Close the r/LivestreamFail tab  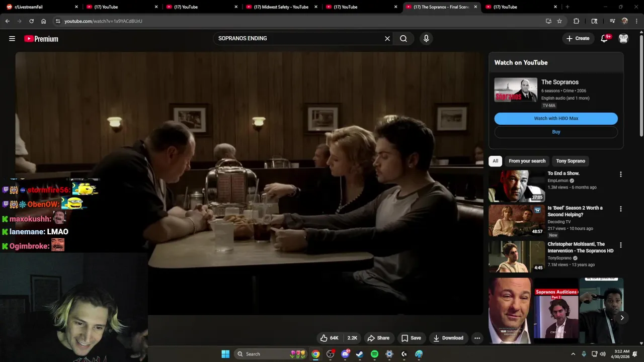click(x=76, y=7)
